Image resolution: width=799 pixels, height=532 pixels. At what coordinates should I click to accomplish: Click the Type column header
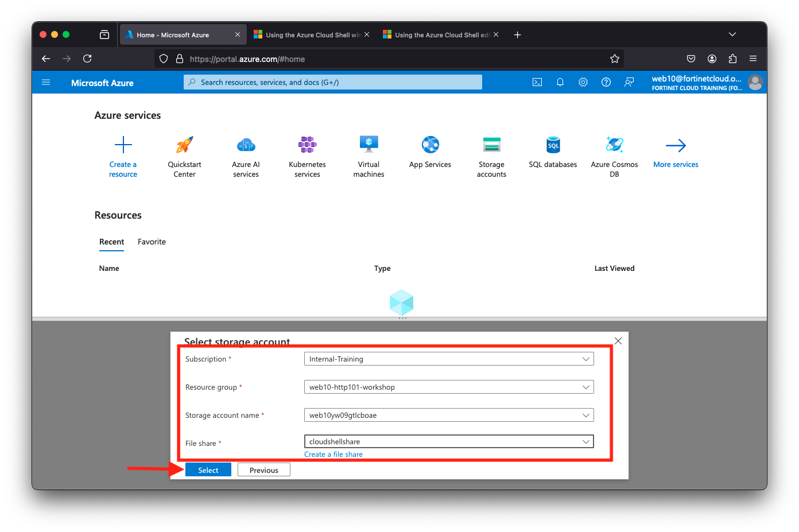(x=382, y=268)
